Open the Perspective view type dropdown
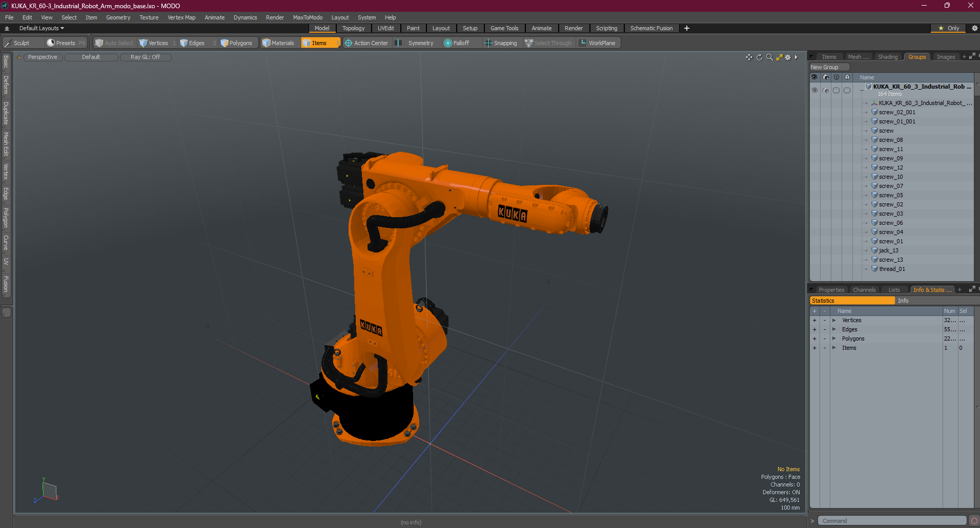 (43, 57)
